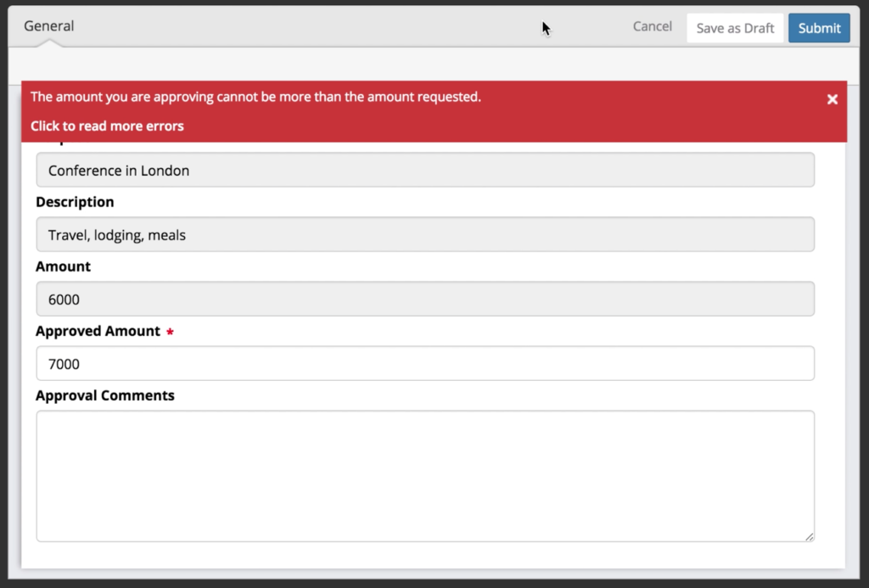This screenshot has height=588, width=869.
Task: Click the Approval Comments text area
Action: click(424, 475)
